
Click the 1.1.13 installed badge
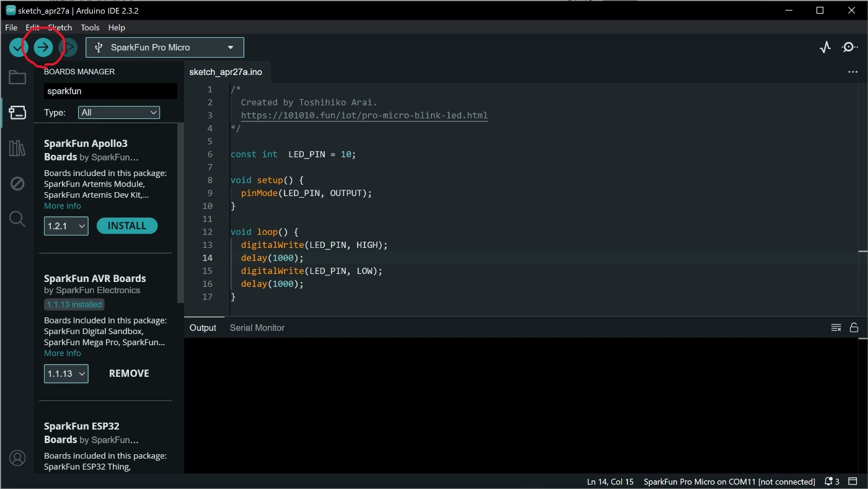[x=74, y=304]
